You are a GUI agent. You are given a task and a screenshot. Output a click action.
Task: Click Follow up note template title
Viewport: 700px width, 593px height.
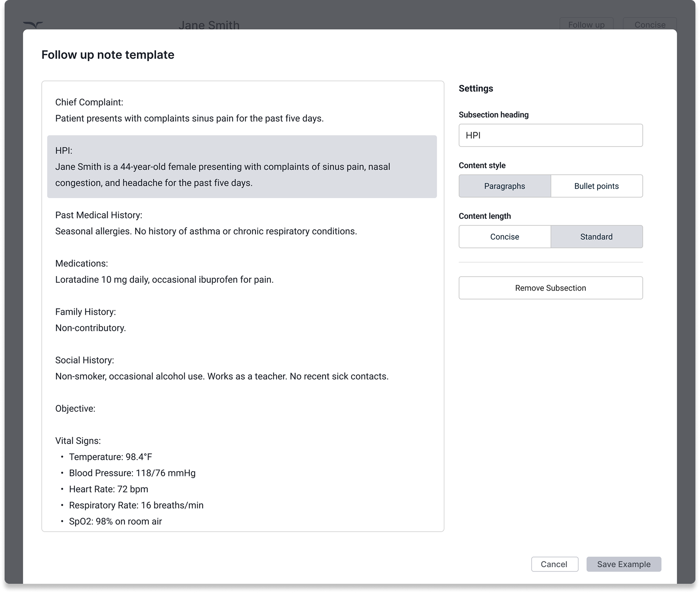pos(108,55)
